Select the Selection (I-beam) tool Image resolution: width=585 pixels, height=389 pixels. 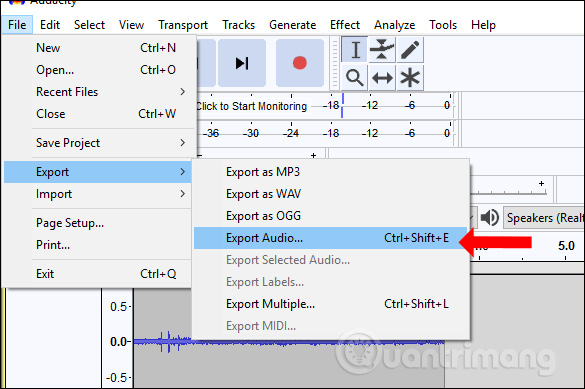point(355,50)
